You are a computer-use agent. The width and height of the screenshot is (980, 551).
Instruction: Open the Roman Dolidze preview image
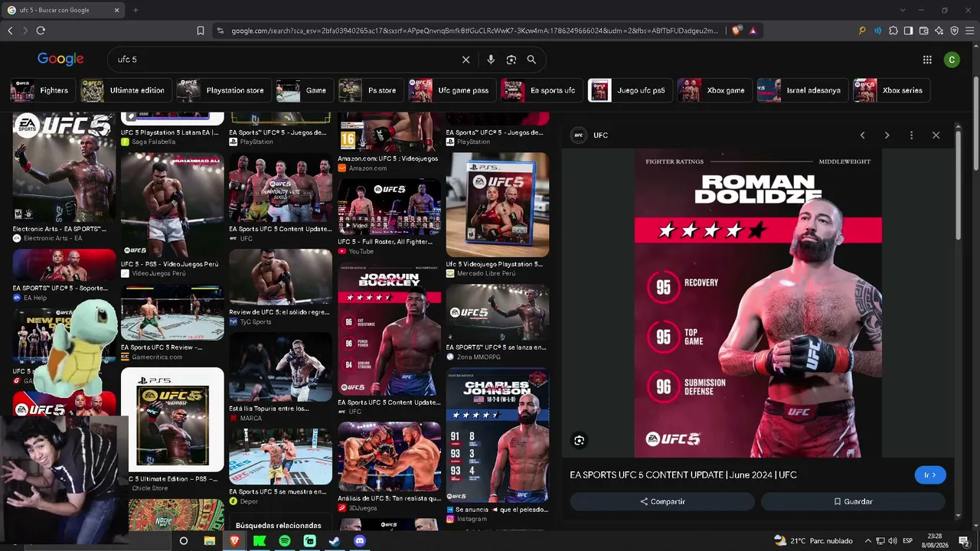(758, 304)
